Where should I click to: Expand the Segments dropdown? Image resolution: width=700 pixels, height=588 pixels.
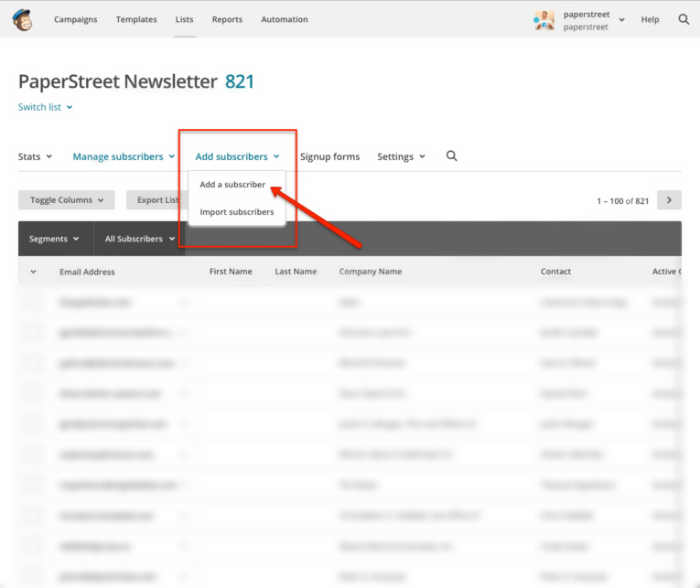click(54, 239)
